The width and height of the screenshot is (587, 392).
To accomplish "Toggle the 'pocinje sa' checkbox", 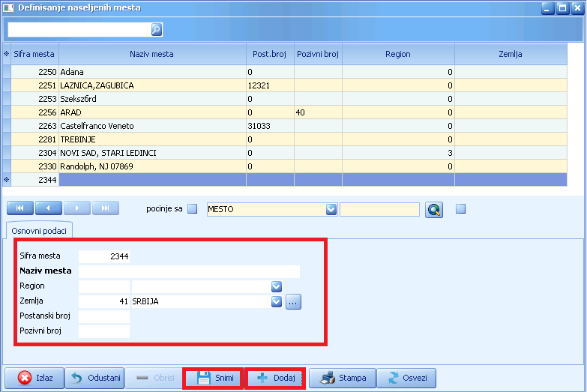I will coord(193,208).
